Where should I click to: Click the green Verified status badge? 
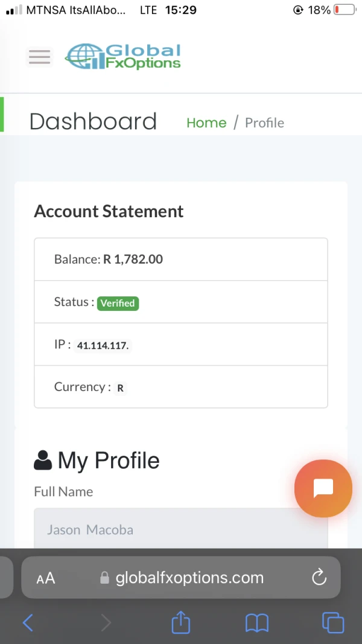click(x=118, y=303)
